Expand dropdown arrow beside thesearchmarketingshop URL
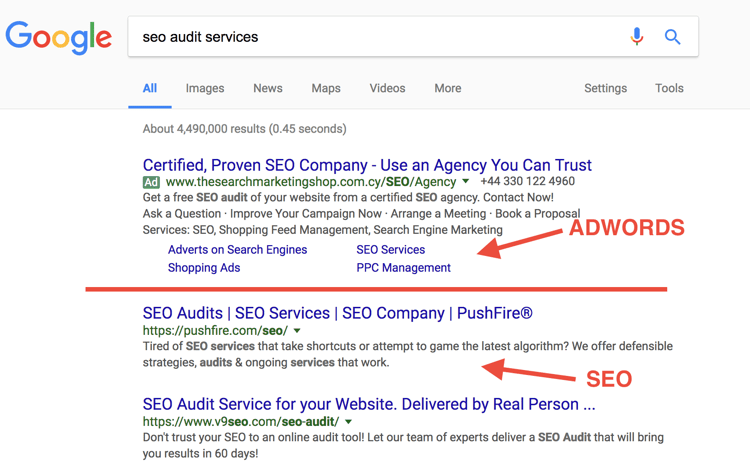Screen dimensions: 750x474 465,181
